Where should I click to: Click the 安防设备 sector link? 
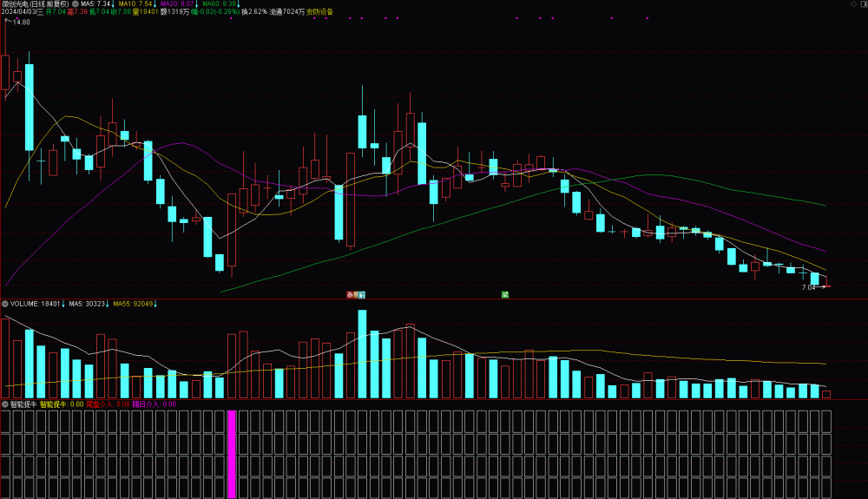coord(320,11)
